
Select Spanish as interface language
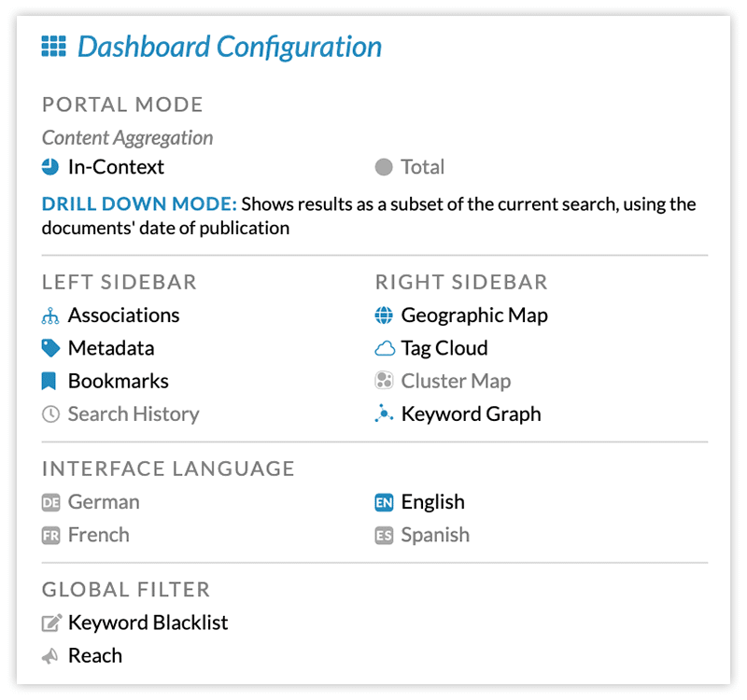[x=434, y=535]
